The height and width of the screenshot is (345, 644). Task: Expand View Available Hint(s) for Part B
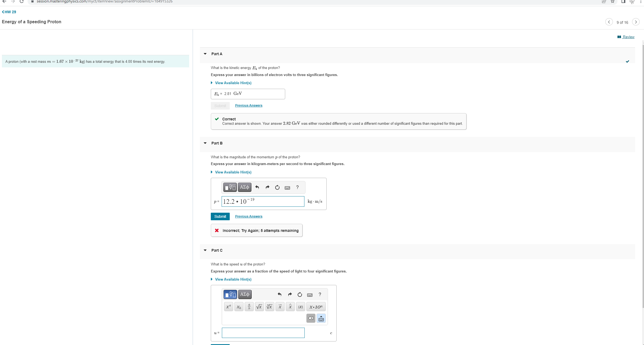pos(233,172)
